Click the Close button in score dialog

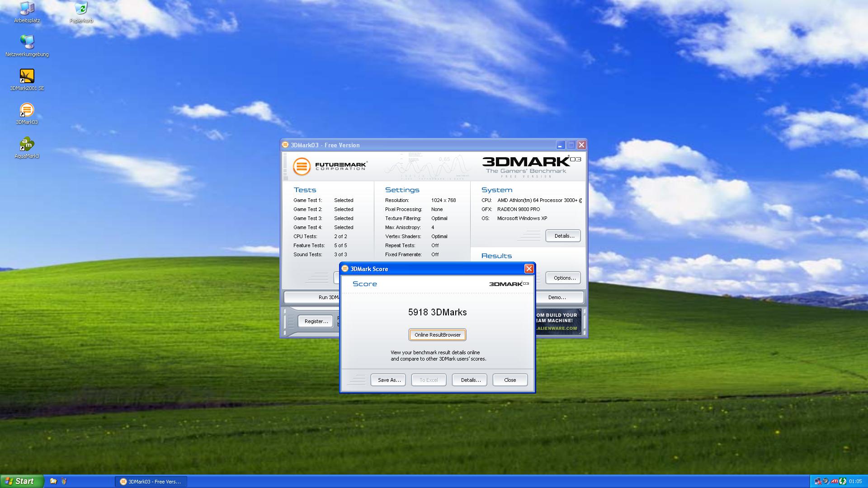(510, 380)
